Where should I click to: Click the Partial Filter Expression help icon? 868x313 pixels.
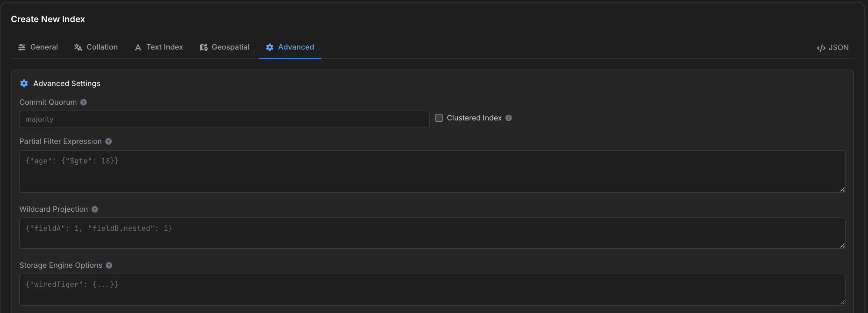click(109, 141)
